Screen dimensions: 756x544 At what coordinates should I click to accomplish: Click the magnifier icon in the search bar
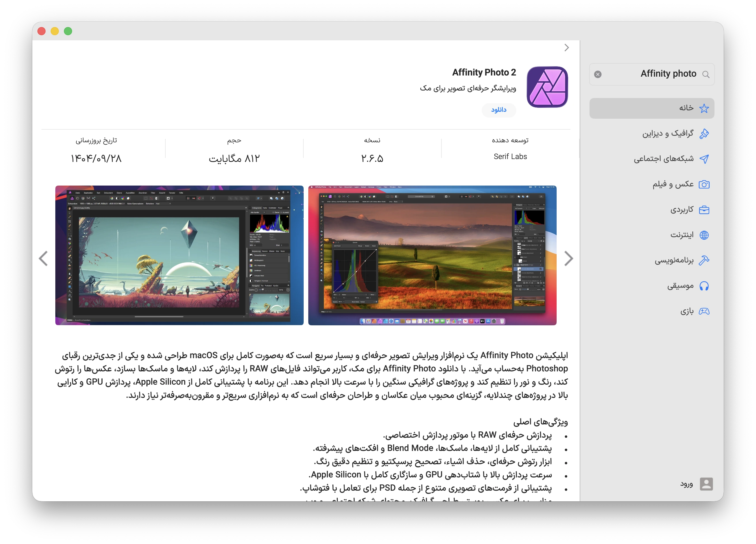(706, 74)
